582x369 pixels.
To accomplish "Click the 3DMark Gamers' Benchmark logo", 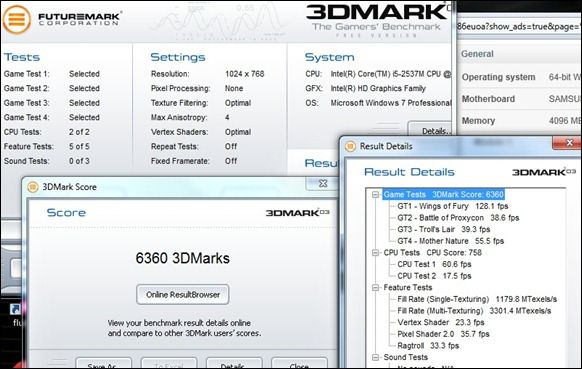I will click(x=377, y=20).
